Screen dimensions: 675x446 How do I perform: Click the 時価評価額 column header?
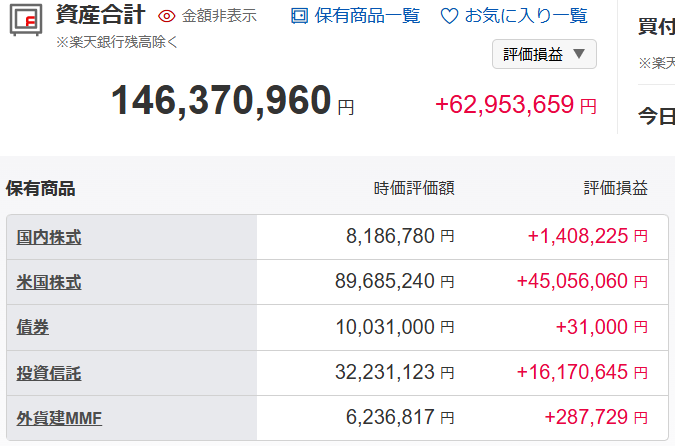[x=414, y=188]
